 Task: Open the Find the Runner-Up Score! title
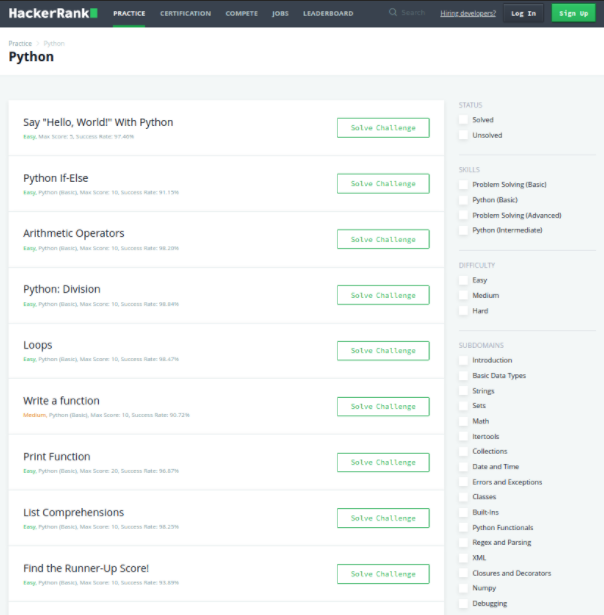[x=86, y=568]
